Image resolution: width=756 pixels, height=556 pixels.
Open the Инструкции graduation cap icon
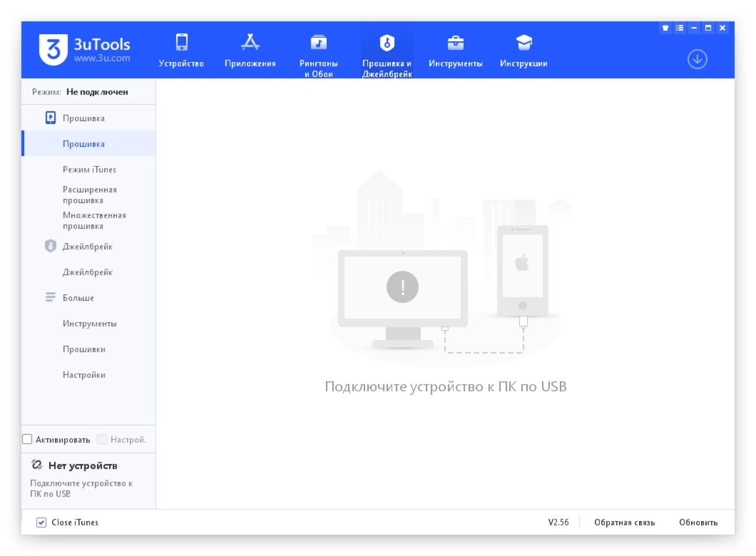pyautogui.click(x=524, y=42)
